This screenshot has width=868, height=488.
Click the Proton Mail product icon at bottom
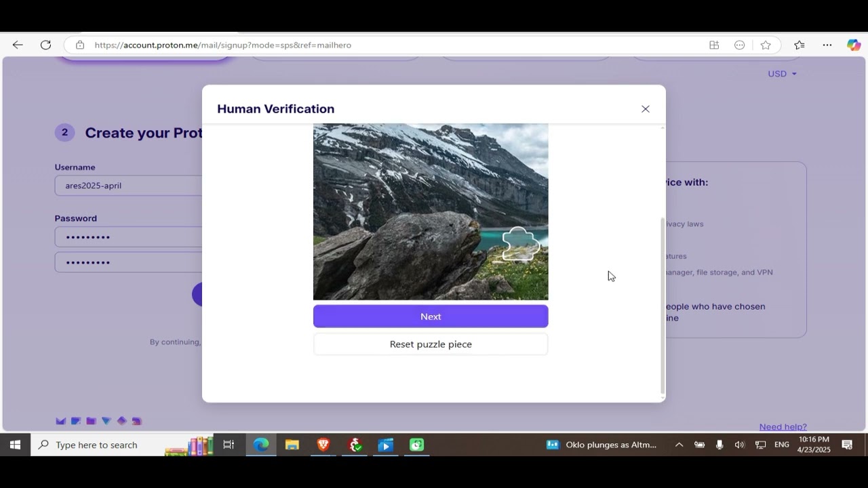(60, 421)
